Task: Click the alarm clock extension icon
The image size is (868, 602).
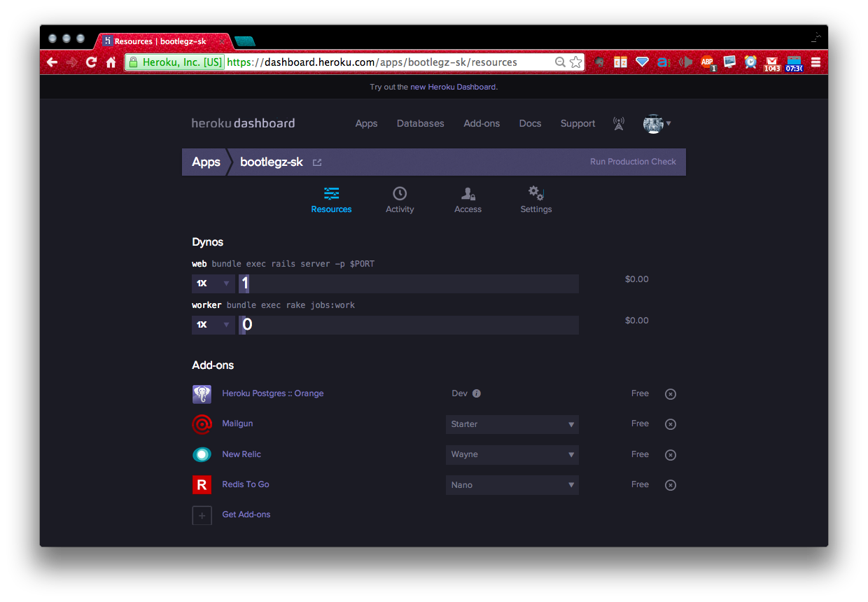Action: tap(751, 62)
